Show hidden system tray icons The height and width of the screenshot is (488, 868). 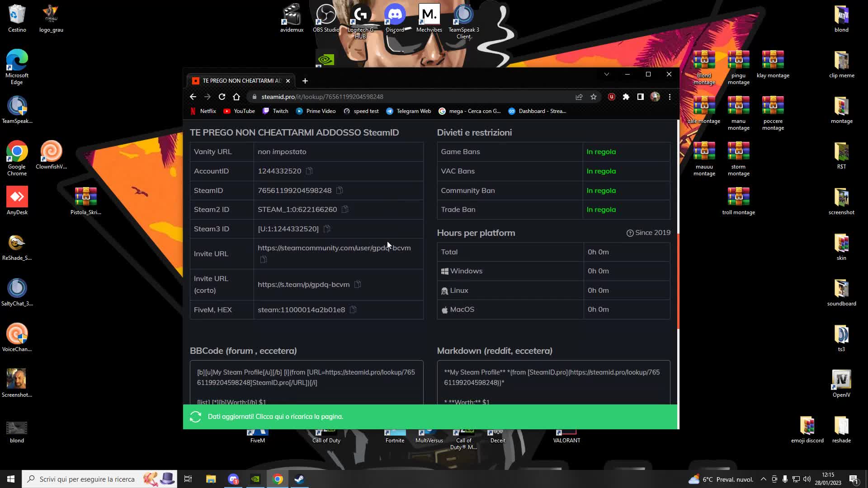click(764, 479)
